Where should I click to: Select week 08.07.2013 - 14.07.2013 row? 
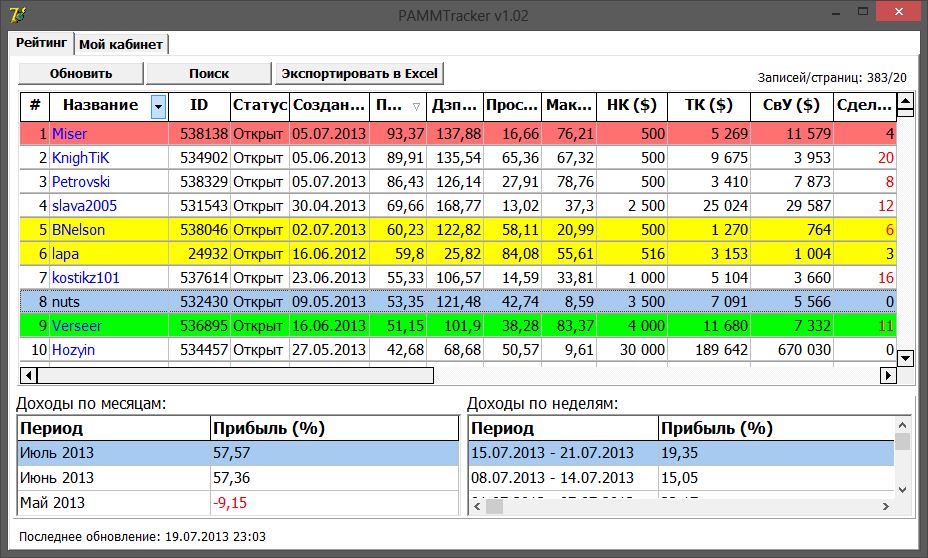pyautogui.click(x=681, y=478)
